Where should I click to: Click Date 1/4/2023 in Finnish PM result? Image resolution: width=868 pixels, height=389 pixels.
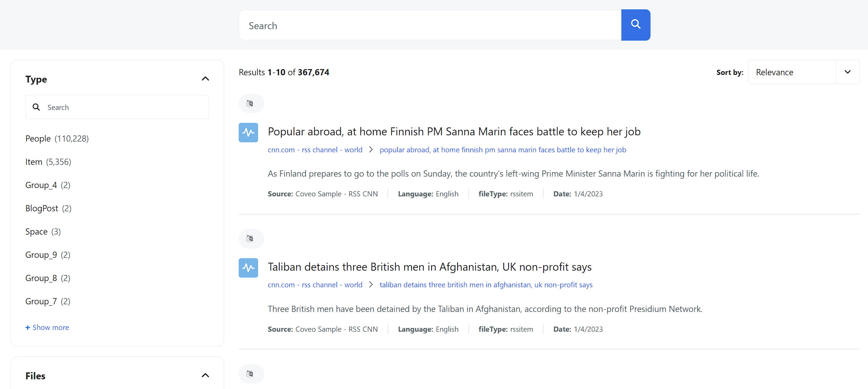click(578, 194)
